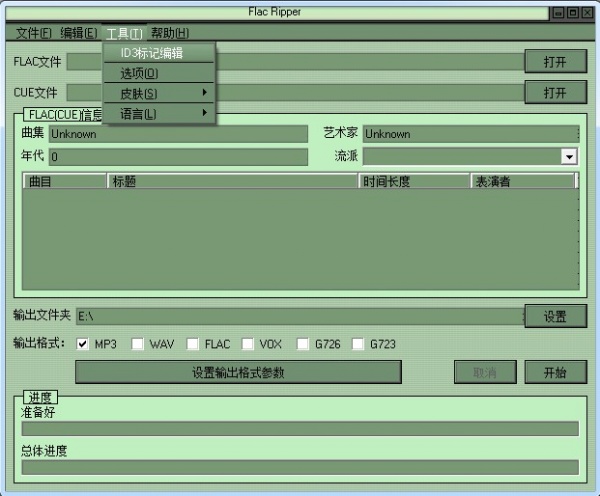Click the 取消 button
The width and height of the screenshot is (600, 496).
[x=485, y=372]
